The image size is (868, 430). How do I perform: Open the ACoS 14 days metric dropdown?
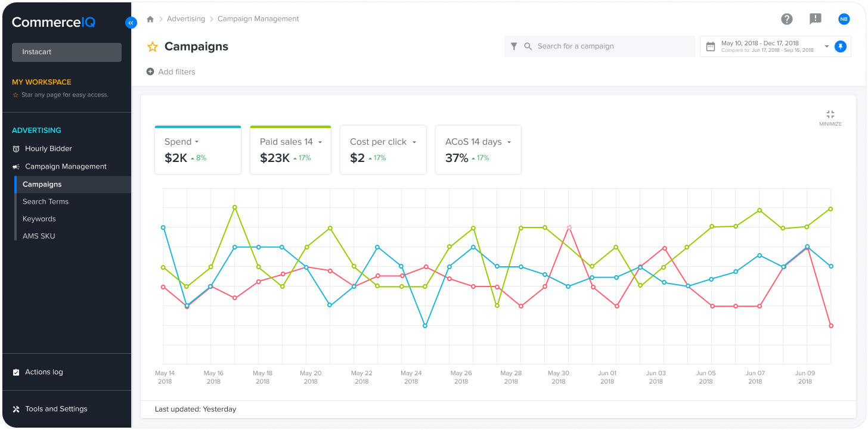coord(509,142)
